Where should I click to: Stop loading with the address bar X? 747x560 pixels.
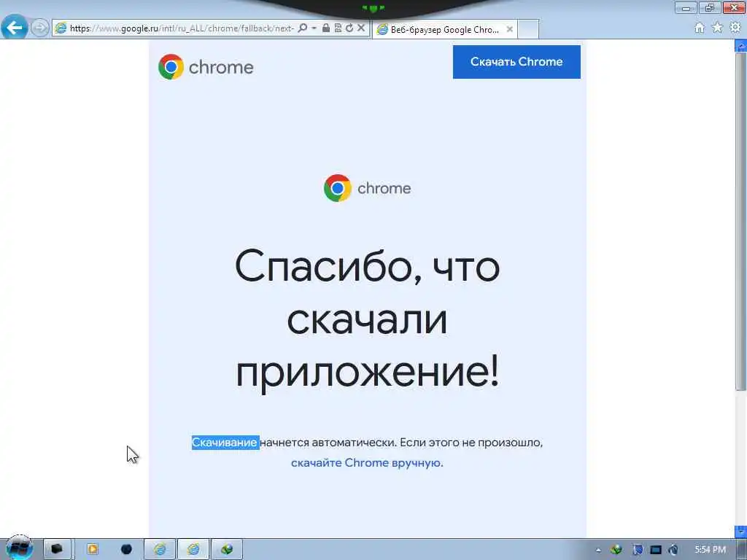click(361, 28)
